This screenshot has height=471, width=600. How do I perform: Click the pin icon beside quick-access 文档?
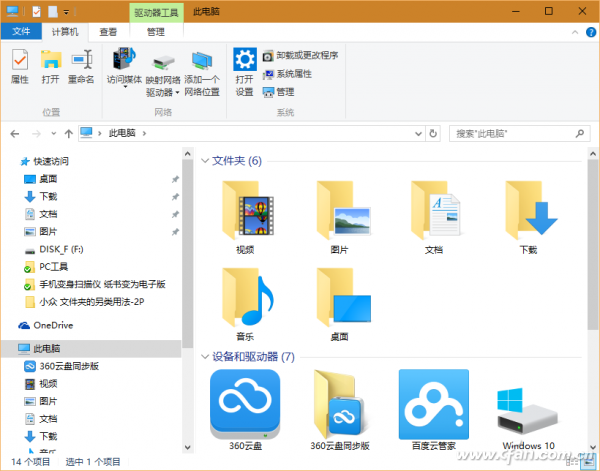[x=175, y=214]
